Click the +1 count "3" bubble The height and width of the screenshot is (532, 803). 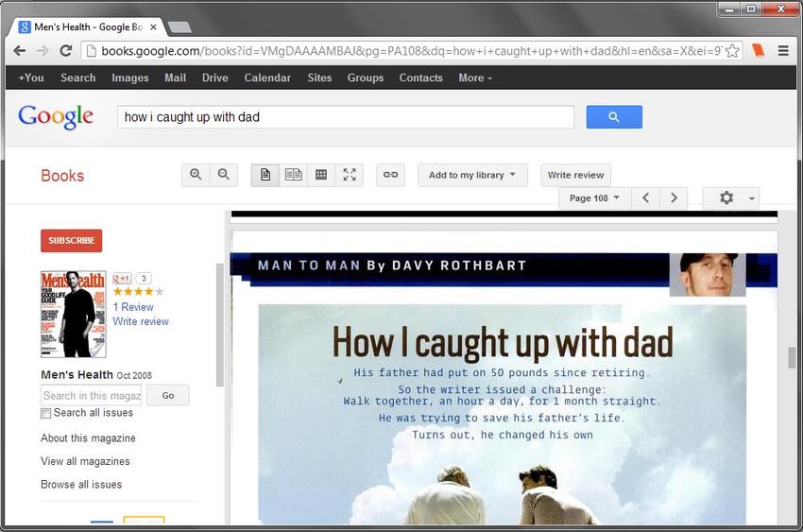(x=144, y=278)
